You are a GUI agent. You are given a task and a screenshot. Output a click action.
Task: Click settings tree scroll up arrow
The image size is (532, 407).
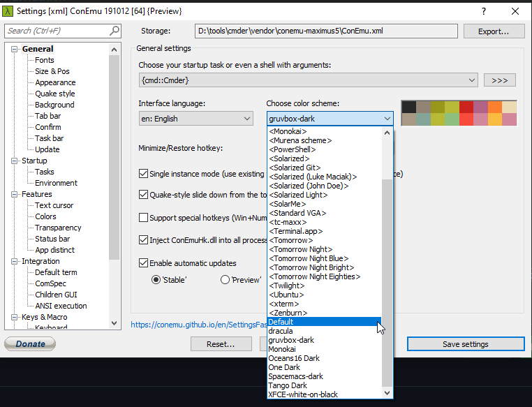pyautogui.click(x=114, y=50)
